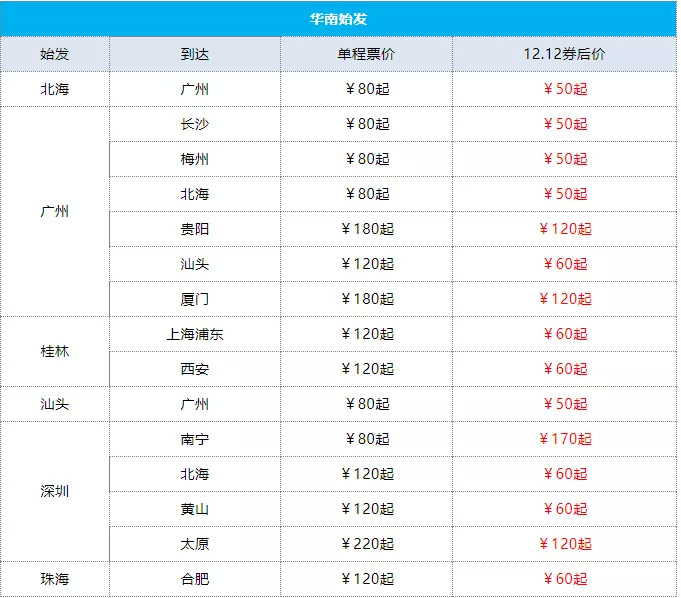Choose the 长沙 destination row
Screen dimensions: 681x598
(195, 124)
